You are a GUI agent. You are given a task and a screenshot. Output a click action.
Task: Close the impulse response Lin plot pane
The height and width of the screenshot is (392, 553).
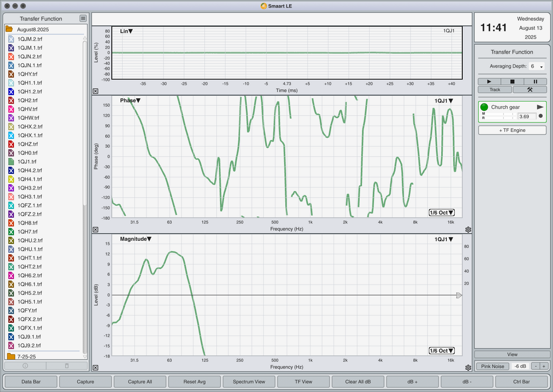pyautogui.click(x=96, y=91)
